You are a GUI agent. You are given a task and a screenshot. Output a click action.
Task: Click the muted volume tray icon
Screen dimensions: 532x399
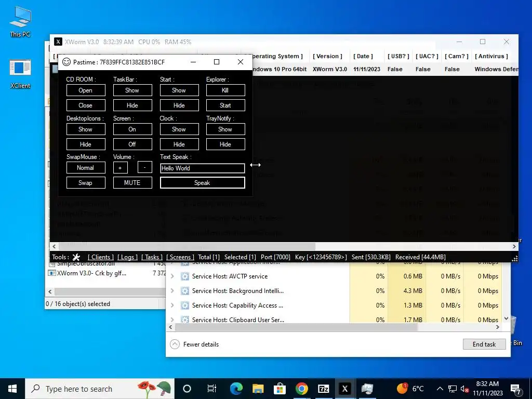click(x=464, y=389)
